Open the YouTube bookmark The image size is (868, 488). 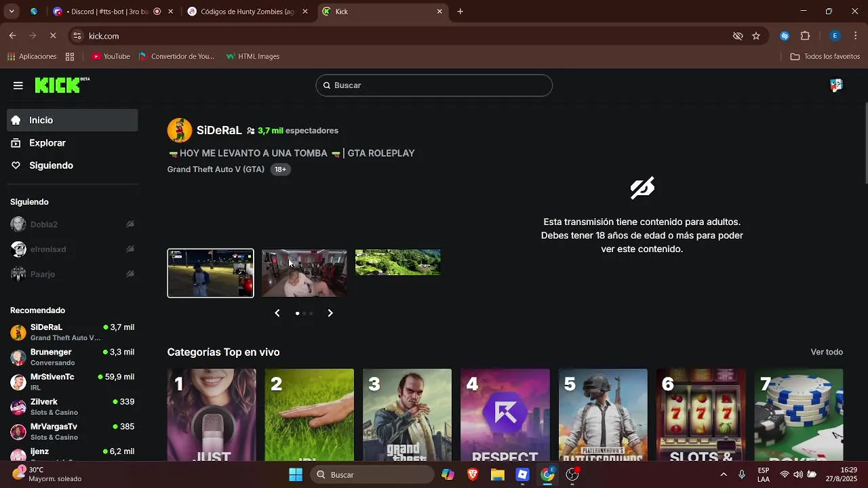pyautogui.click(x=111, y=56)
